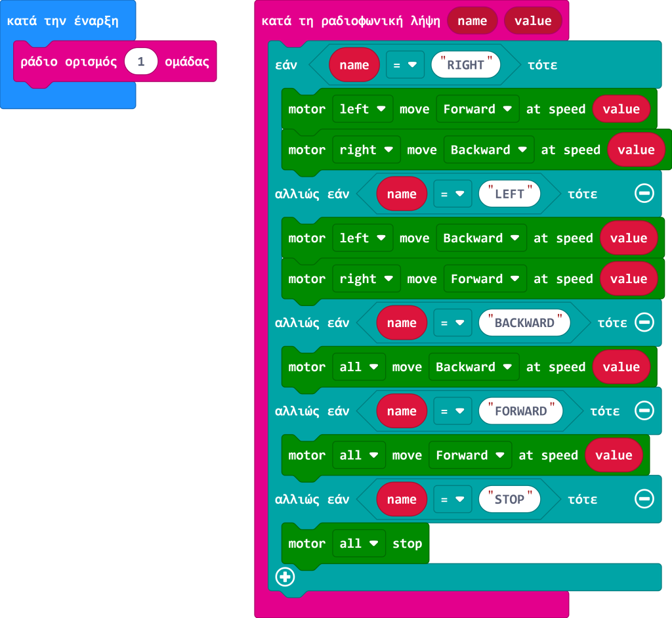Select the name variable compared with "LEFT"
This screenshot has width=672, height=618.
point(402,194)
